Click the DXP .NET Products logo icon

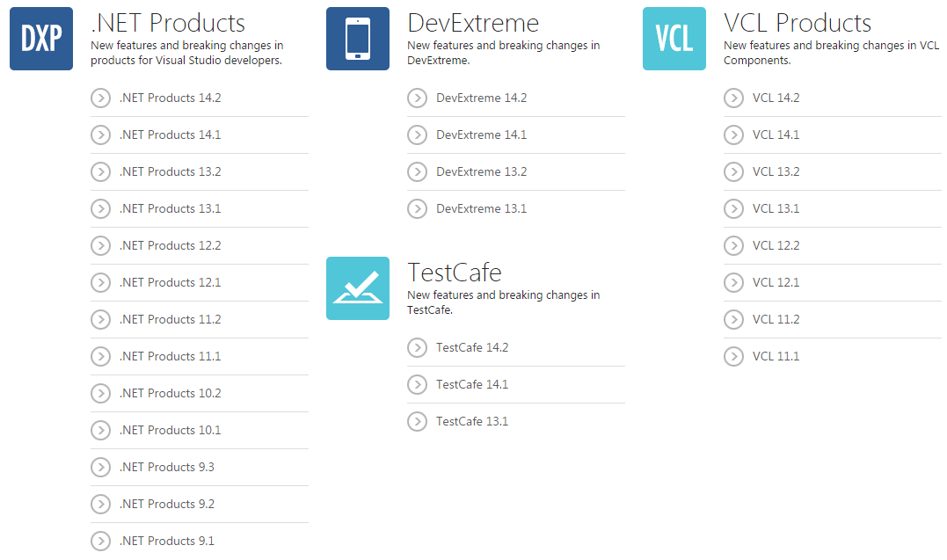click(x=41, y=39)
